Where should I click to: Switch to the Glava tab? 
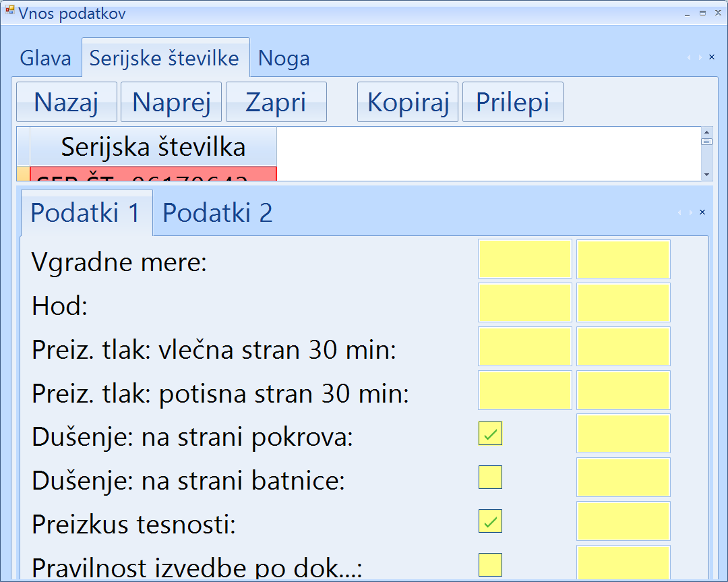[x=45, y=58]
